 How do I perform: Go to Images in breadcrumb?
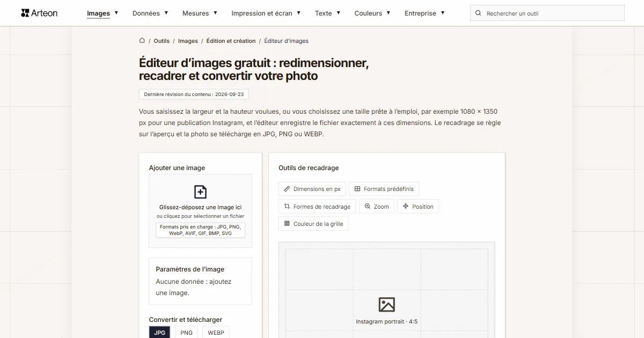coord(188,41)
